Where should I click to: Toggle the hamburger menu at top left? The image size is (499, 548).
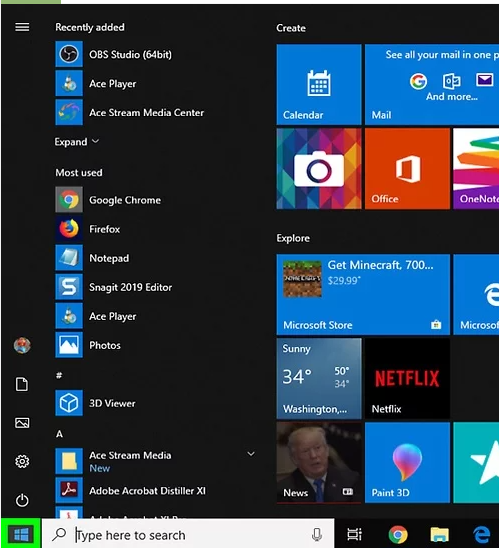[x=22, y=27]
